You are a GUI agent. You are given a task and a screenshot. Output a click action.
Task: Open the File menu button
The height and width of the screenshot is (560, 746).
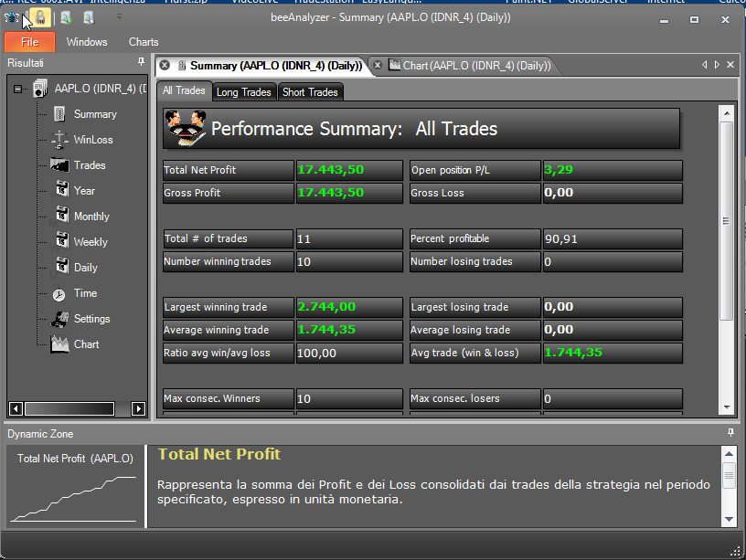(x=29, y=42)
